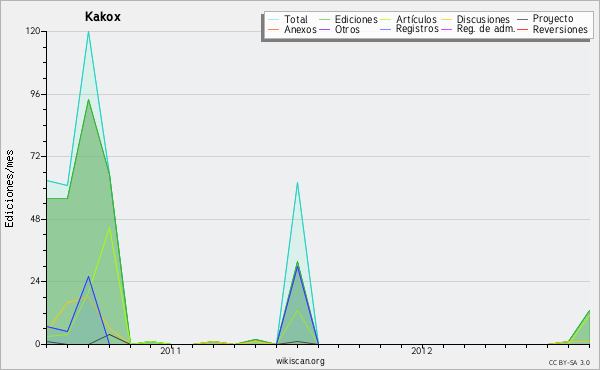
Task: Click the cyan Total legend line swatch
Action: pyautogui.click(x=274, y=20)
